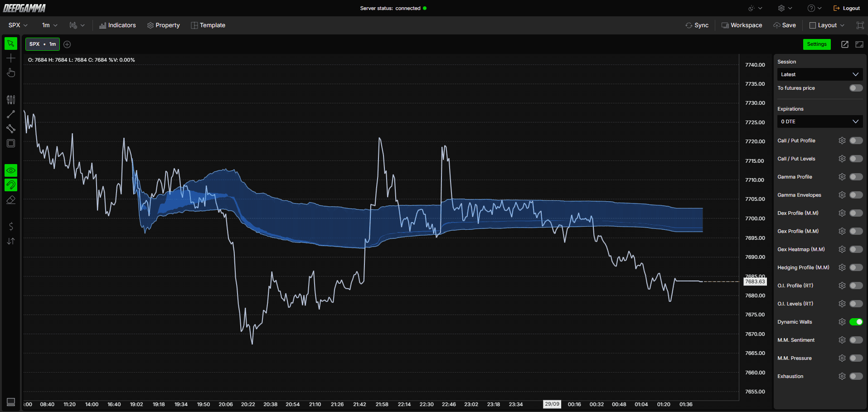Screen dimensions: 868x412
Task: Open Gamma Profile gear settings
Action: [842, 177]
